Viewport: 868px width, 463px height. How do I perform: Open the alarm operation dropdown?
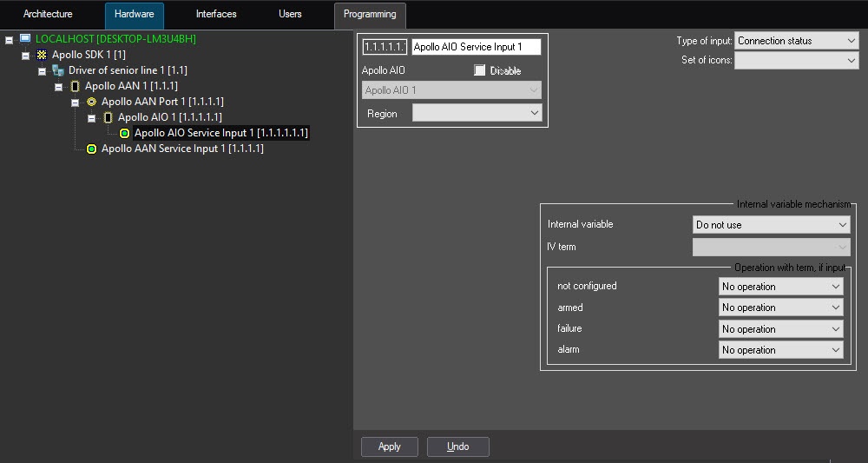[780, 350]
